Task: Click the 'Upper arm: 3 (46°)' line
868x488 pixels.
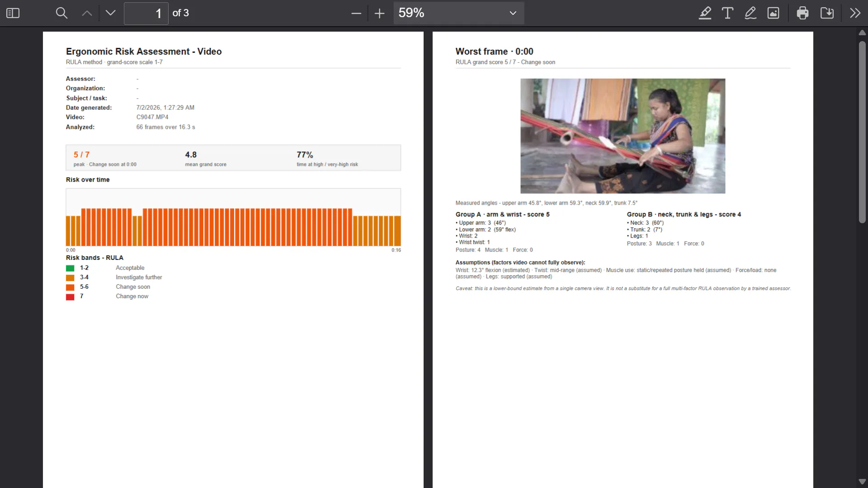Action: [481, 223]
